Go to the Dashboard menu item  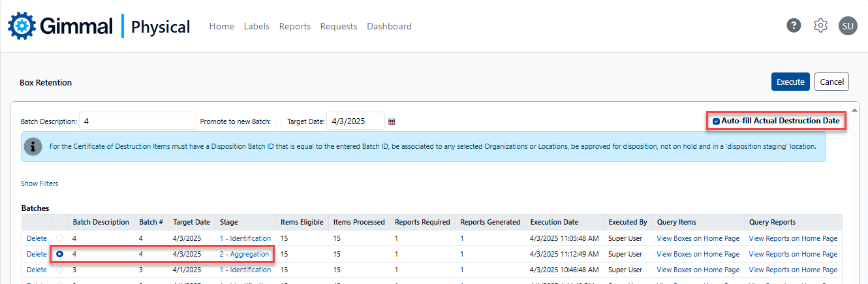[389, 26]
